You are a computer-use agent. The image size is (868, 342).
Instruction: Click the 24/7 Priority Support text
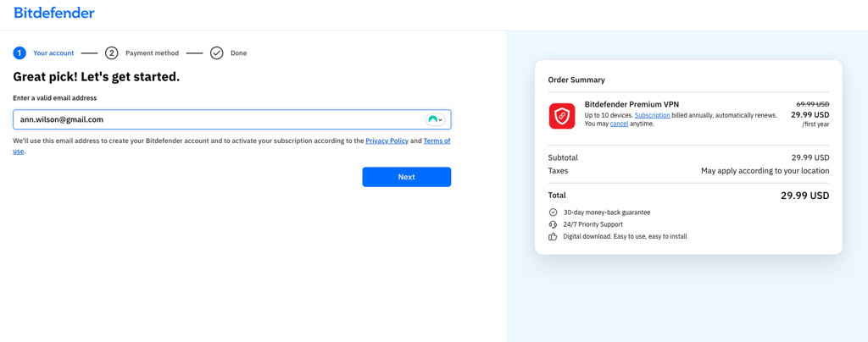(593, 224)
